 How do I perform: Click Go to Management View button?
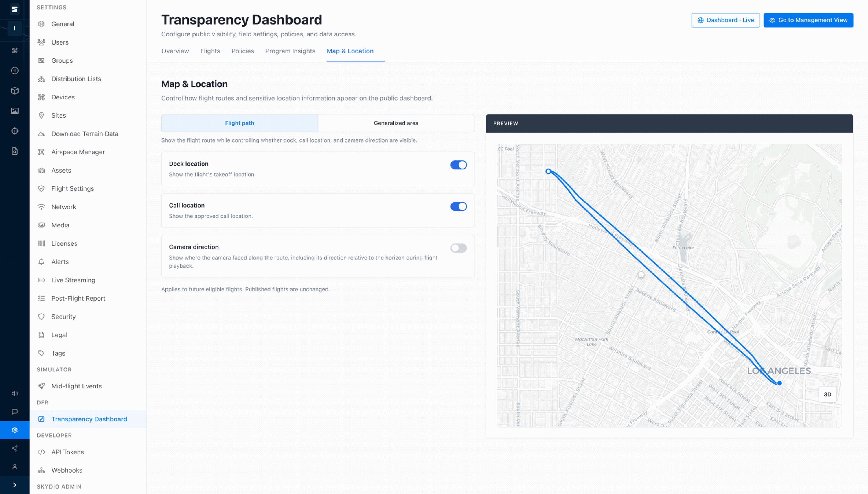tap(808, 20)
